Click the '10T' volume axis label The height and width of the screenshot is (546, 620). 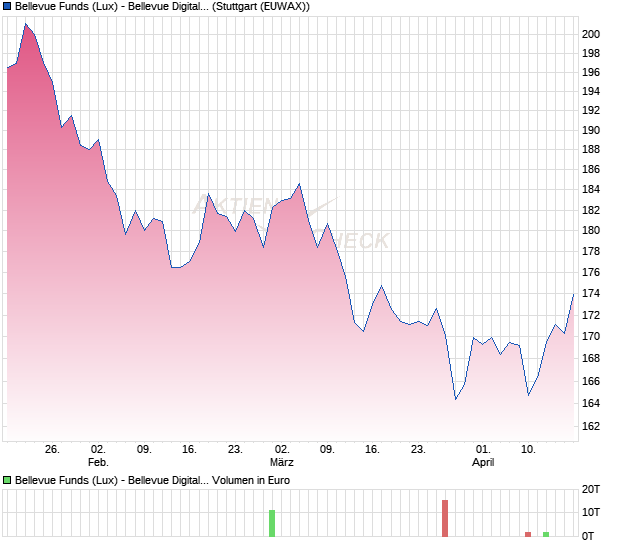591,512
